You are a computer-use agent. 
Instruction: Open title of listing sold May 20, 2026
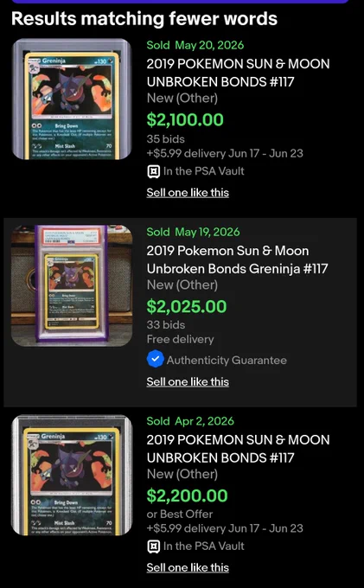238,73
